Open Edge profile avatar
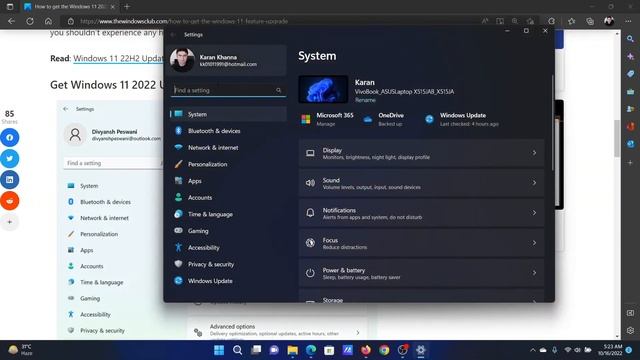640x360 pixels. 609,21
